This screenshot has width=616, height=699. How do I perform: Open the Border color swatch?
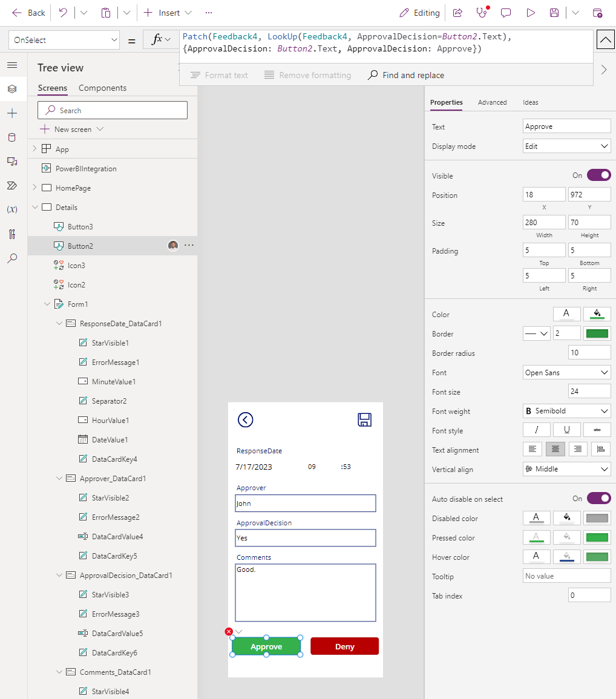point(596,333)
